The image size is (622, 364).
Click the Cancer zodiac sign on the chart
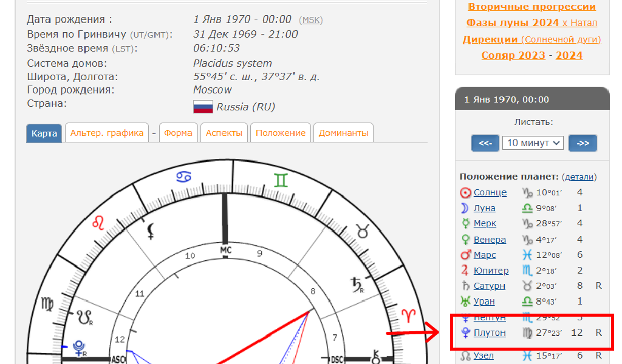[183, 177]
